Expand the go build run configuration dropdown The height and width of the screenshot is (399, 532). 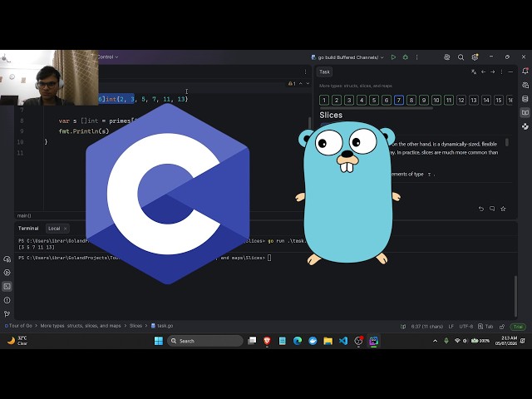coord(347,57)
